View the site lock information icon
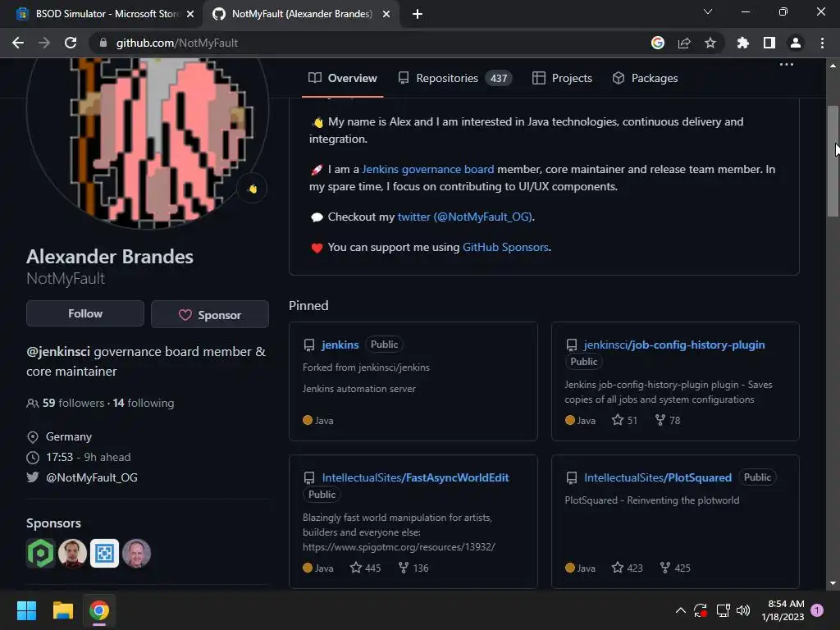The width and height of the screenshot is (840, 630). tap(103, 43)
